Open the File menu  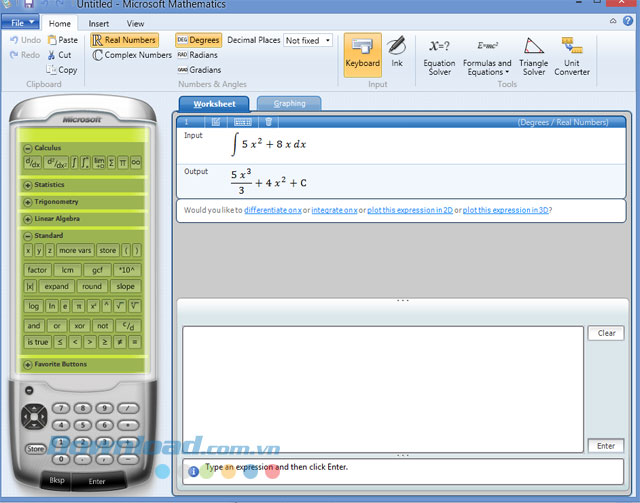(x=20, y=22)
